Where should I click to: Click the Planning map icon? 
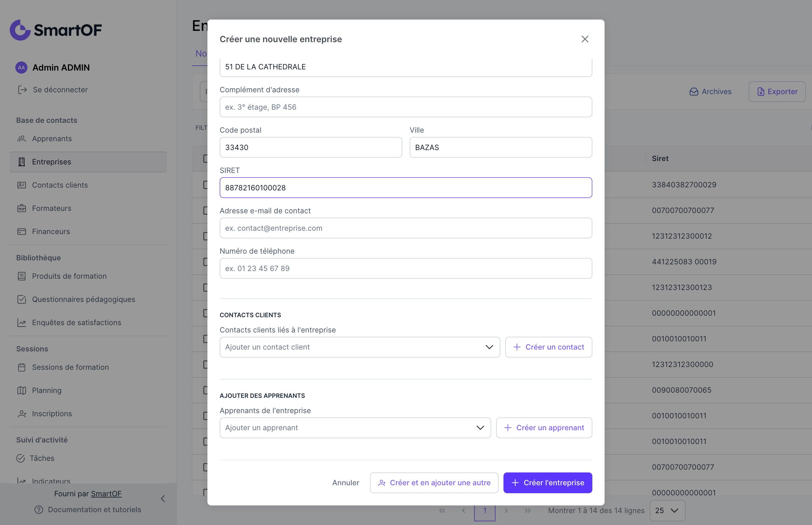pos(22,390)
